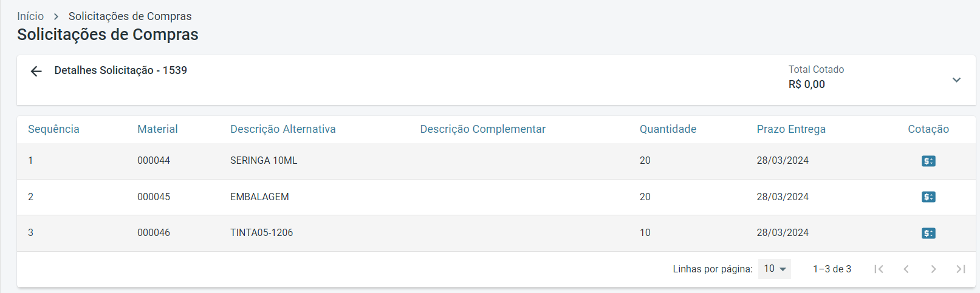Sort by Descrição Alternativa column header
The height and width of the screenshot is (293, 980).
(x=283, y=129)
